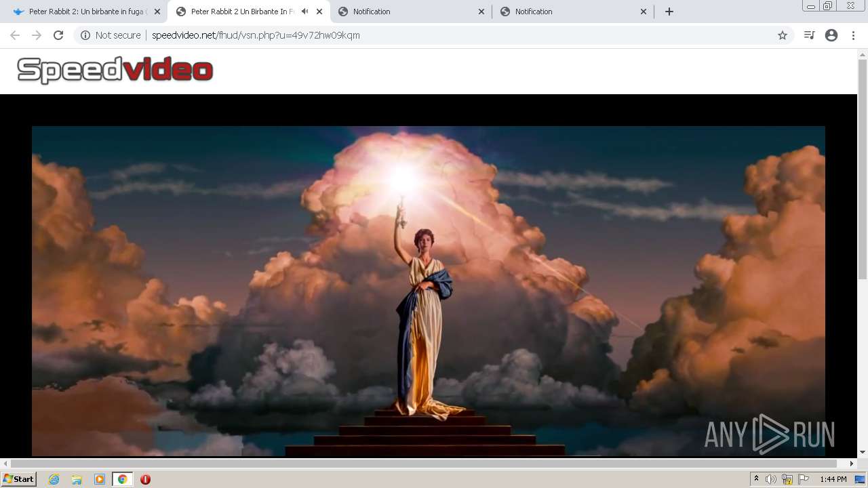Minimize the Chrome window
This screenshot has width=868, height=488.
[811, 6]
